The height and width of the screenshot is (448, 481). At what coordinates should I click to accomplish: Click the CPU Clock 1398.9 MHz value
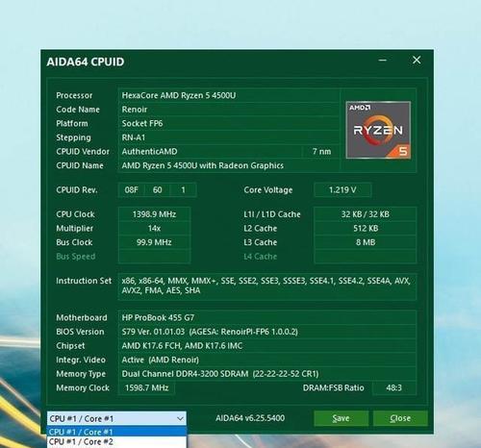click(x=154, y=214)
